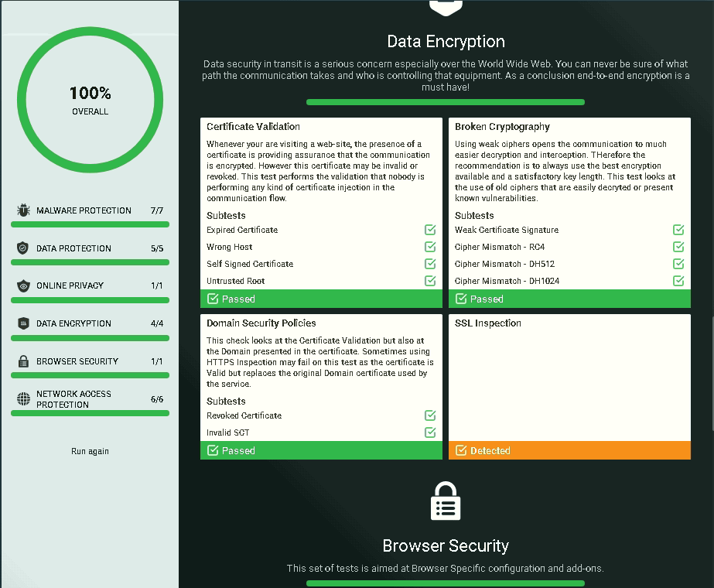Select the Online Privacy sidebar icon
Viewport: 714px width, 588px height.
pos(22,285)
